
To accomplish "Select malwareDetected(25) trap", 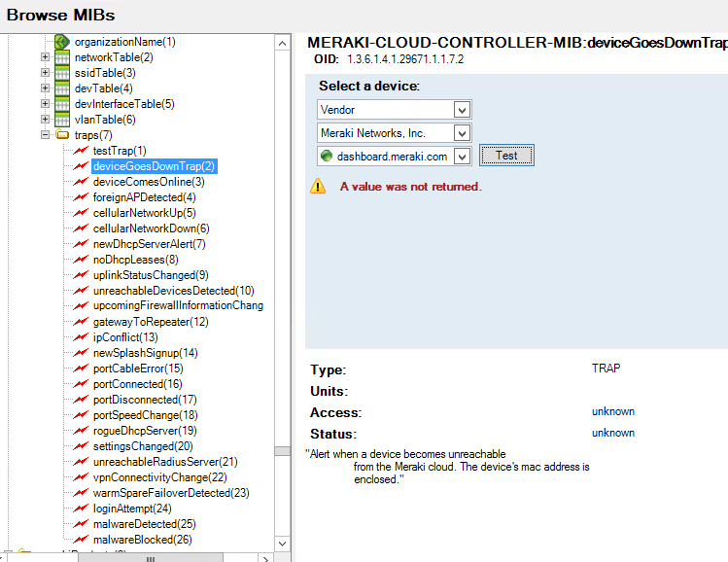I will click(x=145, y=524).
